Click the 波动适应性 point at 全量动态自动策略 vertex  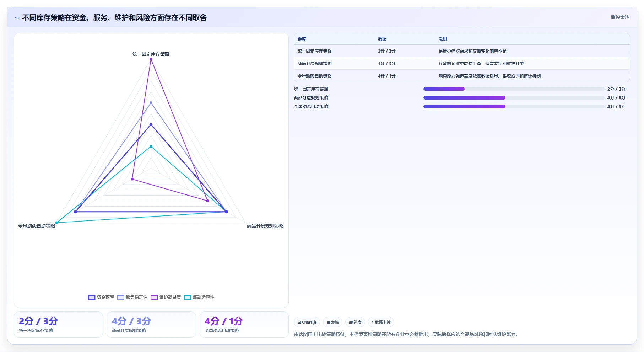pos(57,223)
